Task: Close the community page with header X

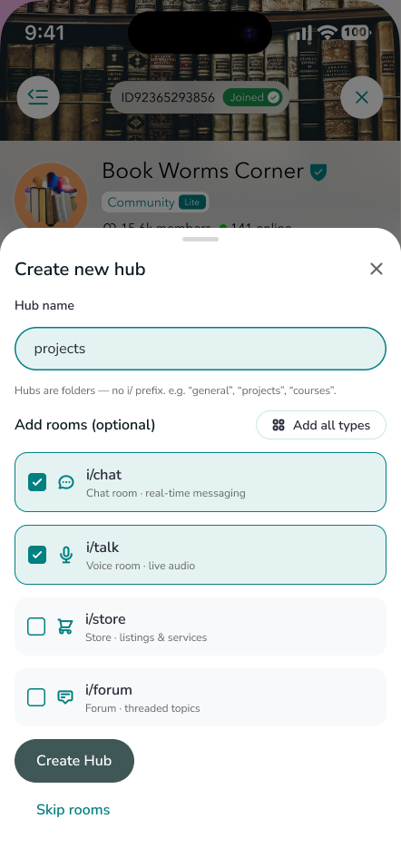Action: click(x=362, y=98)
